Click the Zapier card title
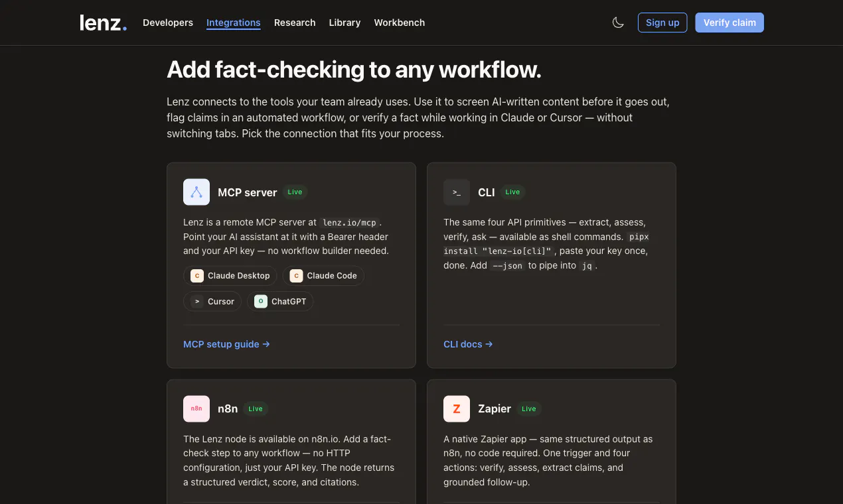The height and width of the screenshot is (504, 843). (495, 409)
